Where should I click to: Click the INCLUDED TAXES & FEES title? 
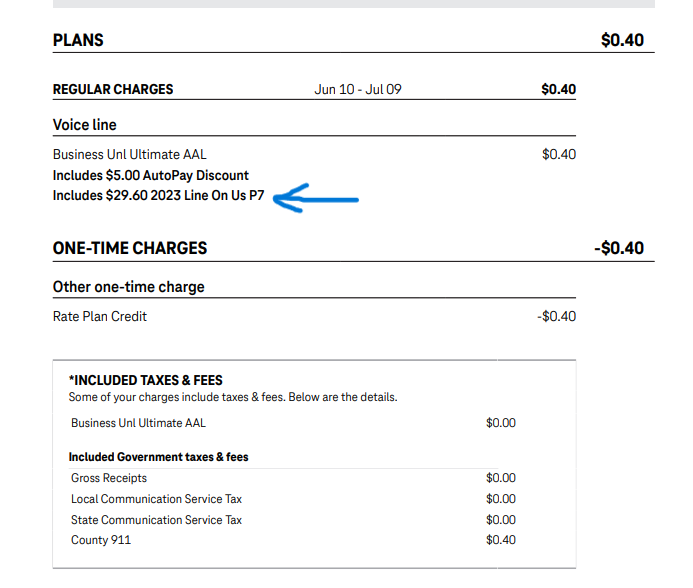[146, 380]
